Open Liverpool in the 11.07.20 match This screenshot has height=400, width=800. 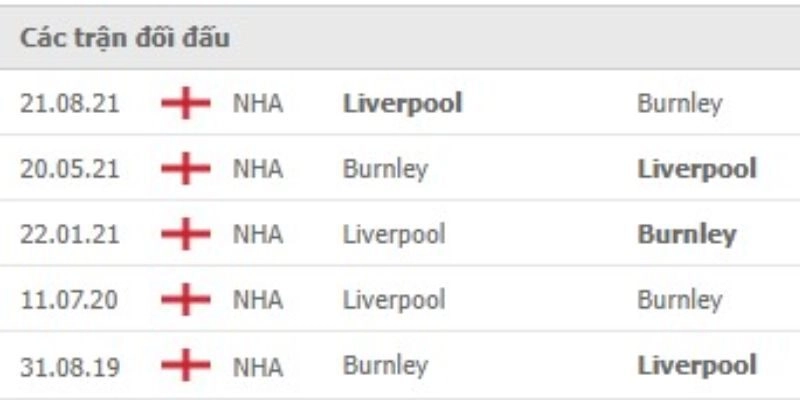[394, 300]
